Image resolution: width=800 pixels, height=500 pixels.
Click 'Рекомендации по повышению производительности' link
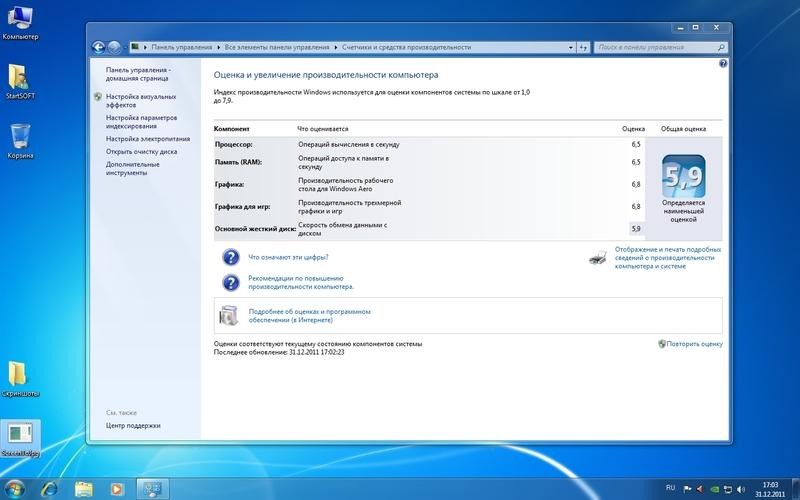tap(301, 283)
